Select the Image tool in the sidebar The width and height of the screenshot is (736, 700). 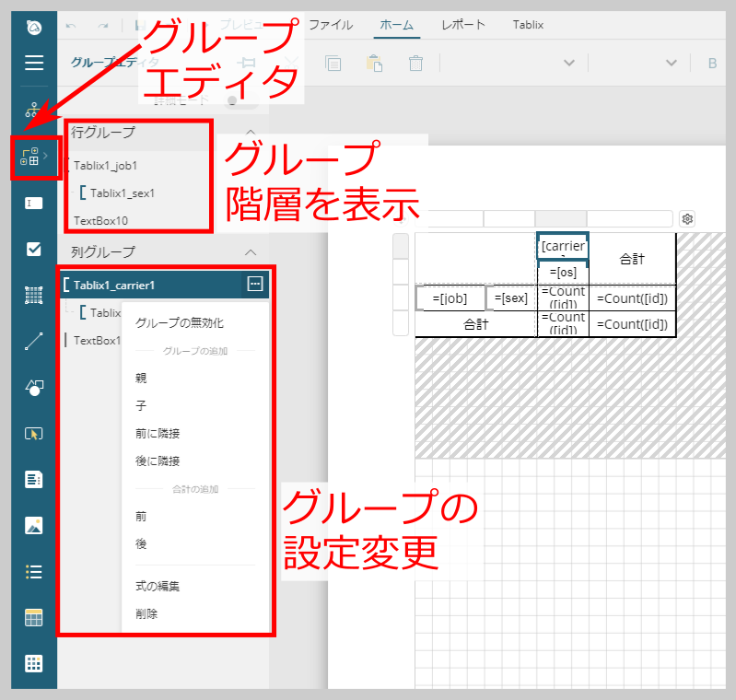click(x=34, y=525)
